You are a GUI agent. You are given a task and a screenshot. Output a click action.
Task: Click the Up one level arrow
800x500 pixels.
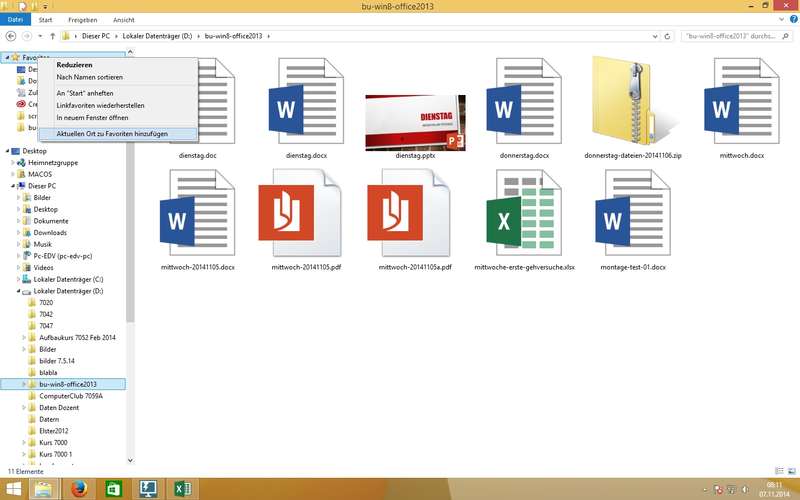click(x=52, y=37)
